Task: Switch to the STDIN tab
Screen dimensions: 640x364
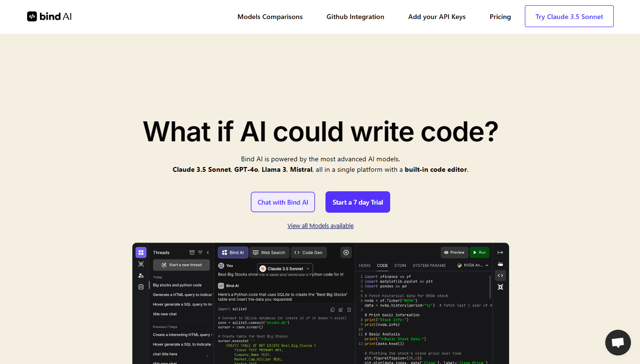Action: coord(400,266)
